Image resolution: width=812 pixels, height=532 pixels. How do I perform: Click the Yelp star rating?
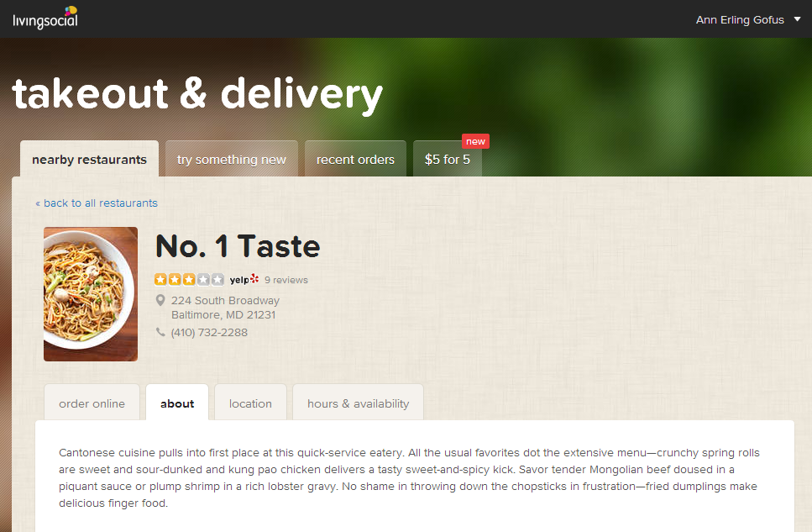(x=189, y=280)
